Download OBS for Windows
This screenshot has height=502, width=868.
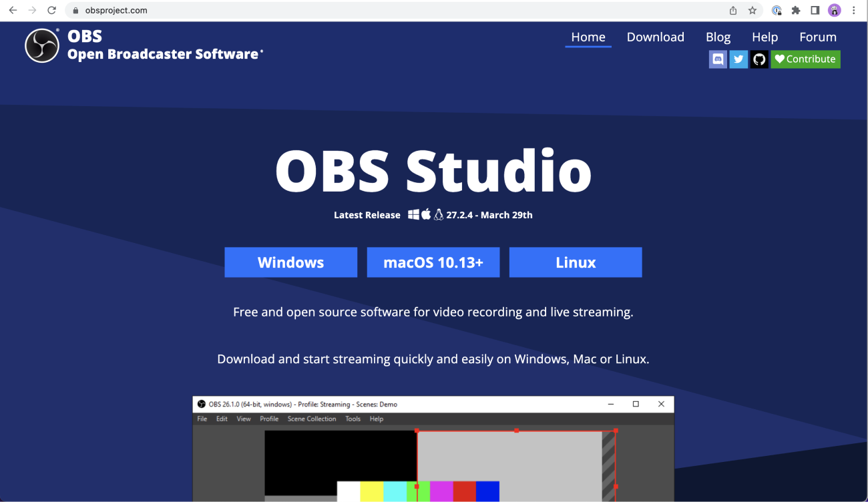[290, 262]
